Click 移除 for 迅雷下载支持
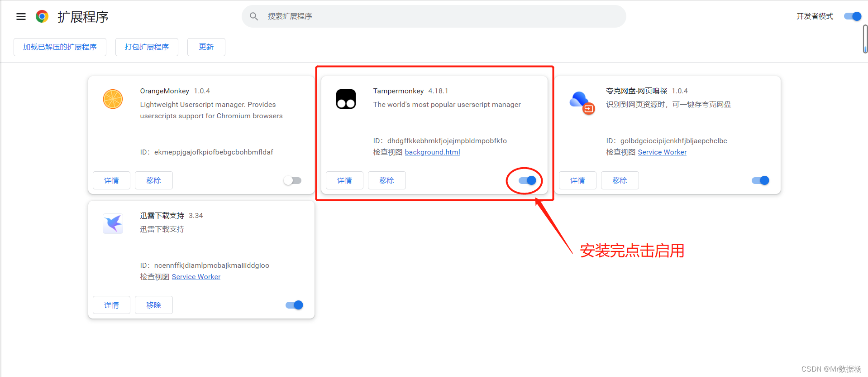This screenshot has width=868, height=377. 154,305
